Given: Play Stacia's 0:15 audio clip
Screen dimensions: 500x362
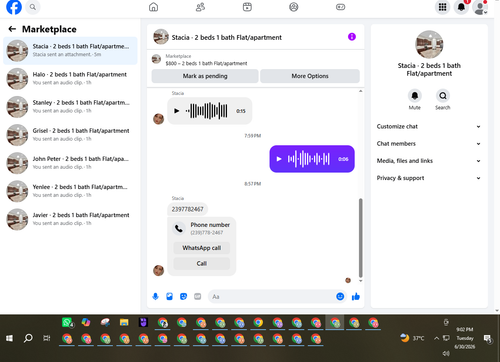Looking at the screenshot, I should pos(177,111).
